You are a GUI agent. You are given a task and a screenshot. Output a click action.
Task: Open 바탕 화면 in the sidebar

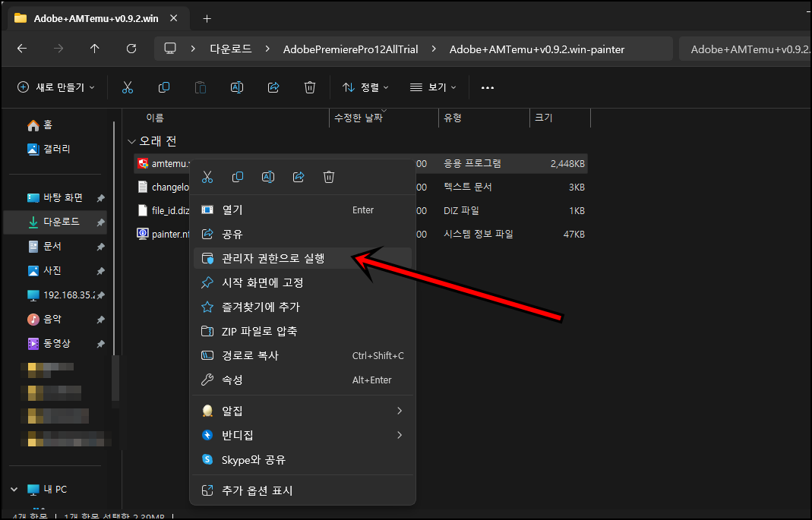click(55, 197)
